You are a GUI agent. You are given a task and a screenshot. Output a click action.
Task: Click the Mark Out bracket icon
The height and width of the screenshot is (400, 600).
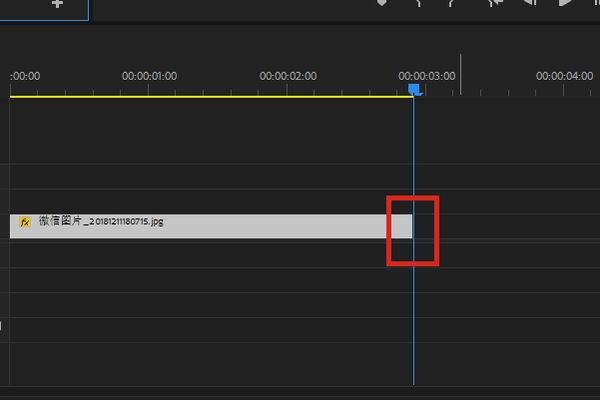pyautogui.click(x=452, y=3)
